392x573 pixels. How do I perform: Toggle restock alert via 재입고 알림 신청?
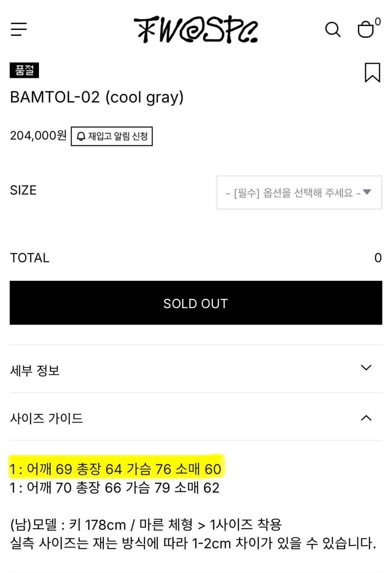112,136
